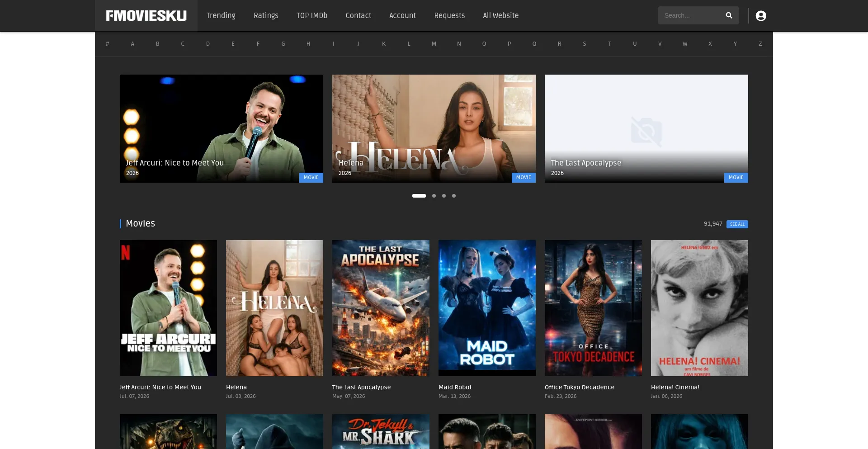This screenshot has height=449, width=868.
Task: Filter titles starting with letter S
Action: (x=585, y=44)
